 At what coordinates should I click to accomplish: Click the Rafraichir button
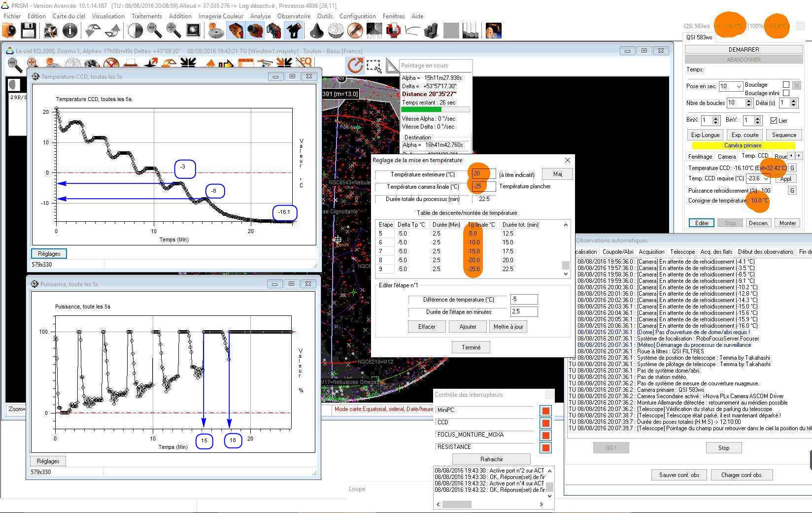click(x=491, y=459)
